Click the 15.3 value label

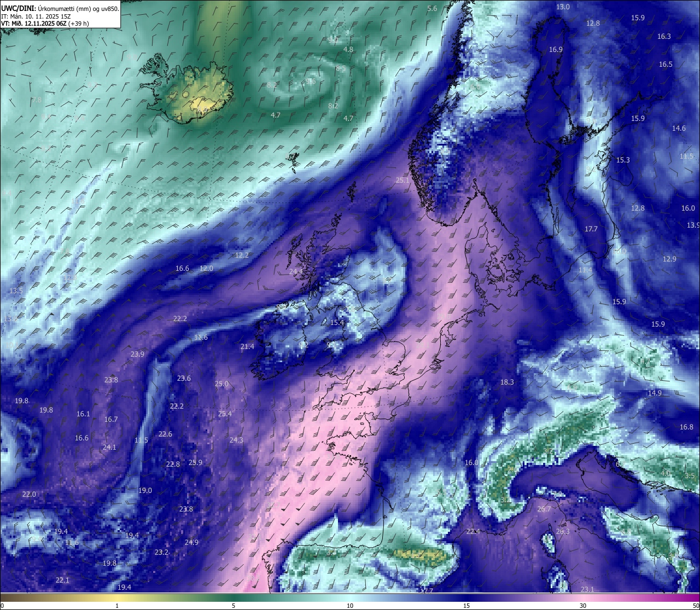tap(623, 160)
